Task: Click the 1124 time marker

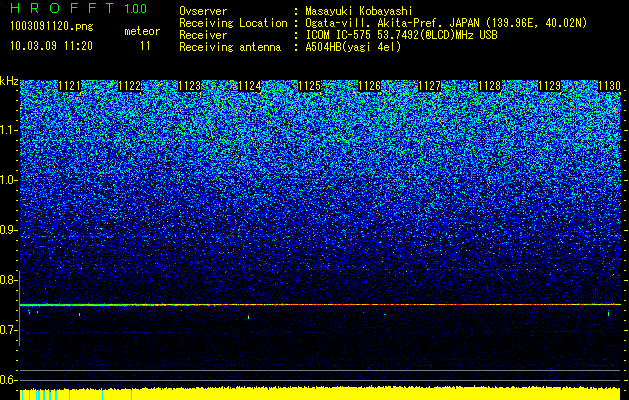Action: pos(250,86)
